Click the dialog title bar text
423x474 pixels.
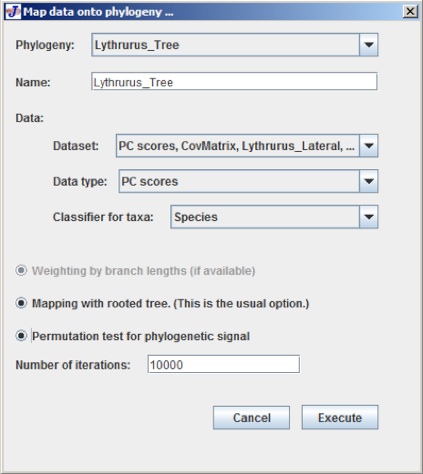pos(98,12)
